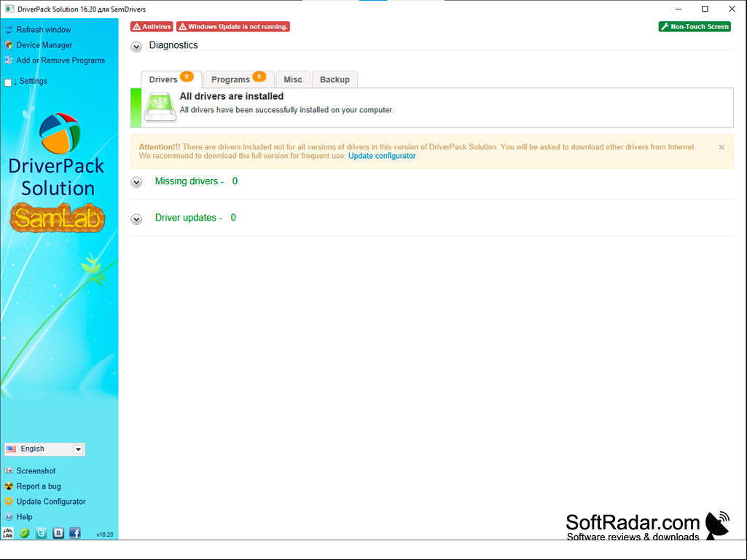Open Help from the sidebar
This screenshot has height=560, width=747.
point(18,516)
